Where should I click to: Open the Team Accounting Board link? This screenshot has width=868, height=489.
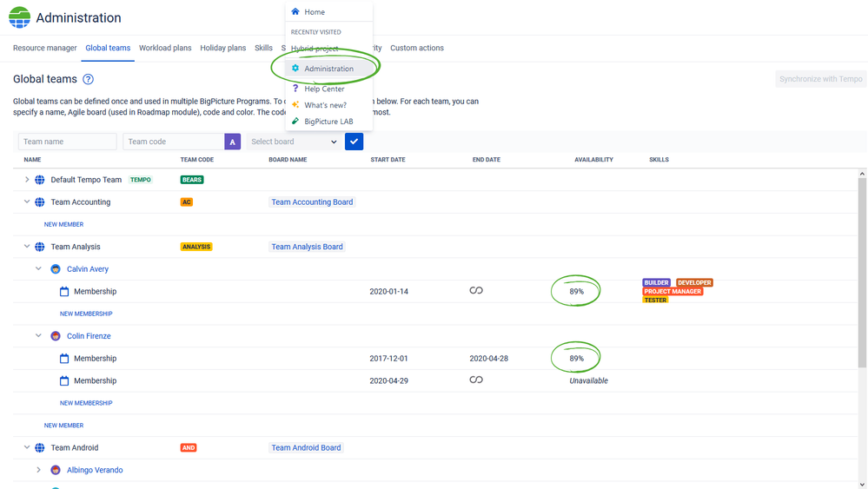pyautogui.click(x=312, y=202)
